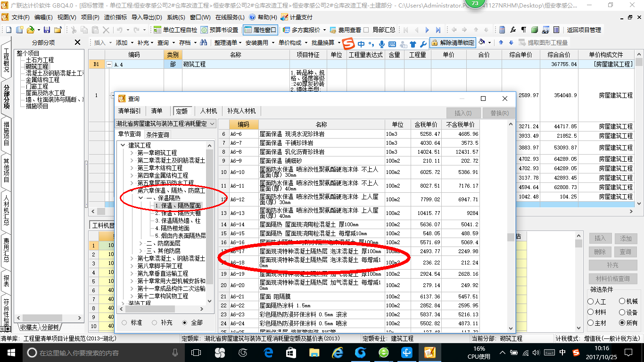Select 3.保温隔热墙、柱 tree item
This screenshot has height=362, width=644.
(x=178, y=221)
